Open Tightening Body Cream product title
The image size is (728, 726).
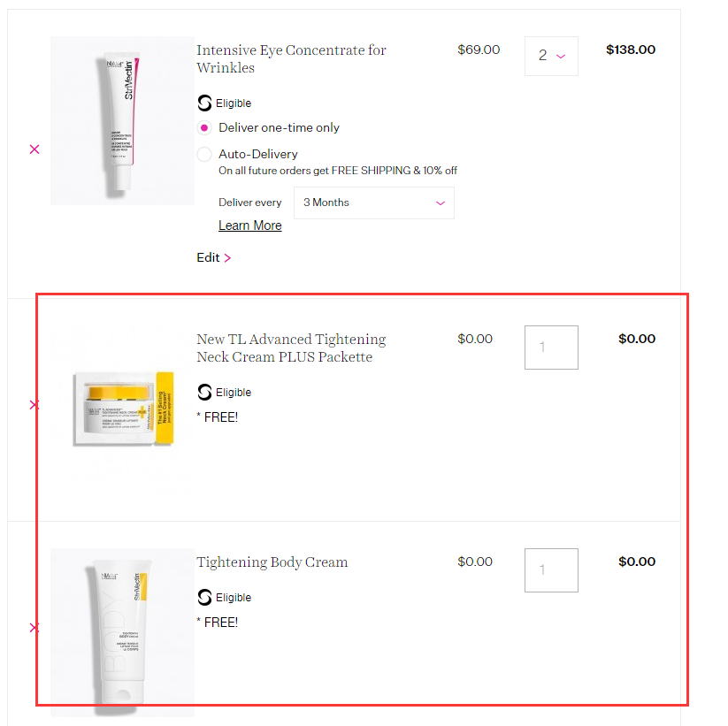[272, 562]
